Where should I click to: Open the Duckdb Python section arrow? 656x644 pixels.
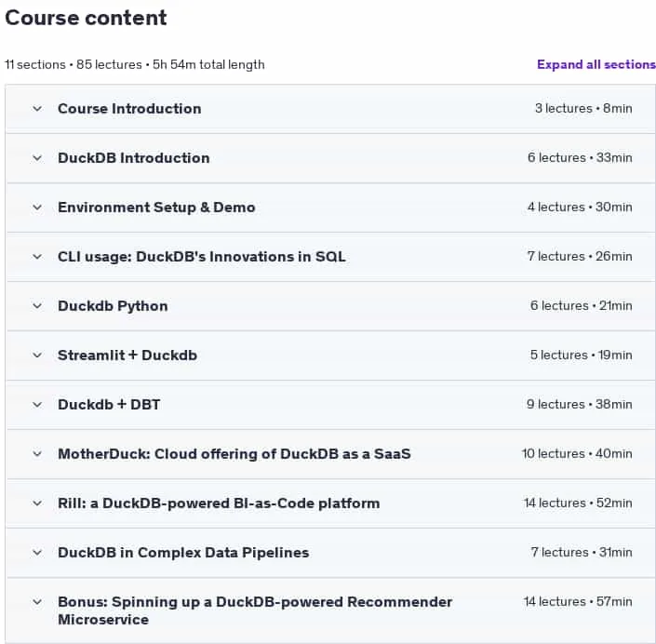click(x=37, y=306)
